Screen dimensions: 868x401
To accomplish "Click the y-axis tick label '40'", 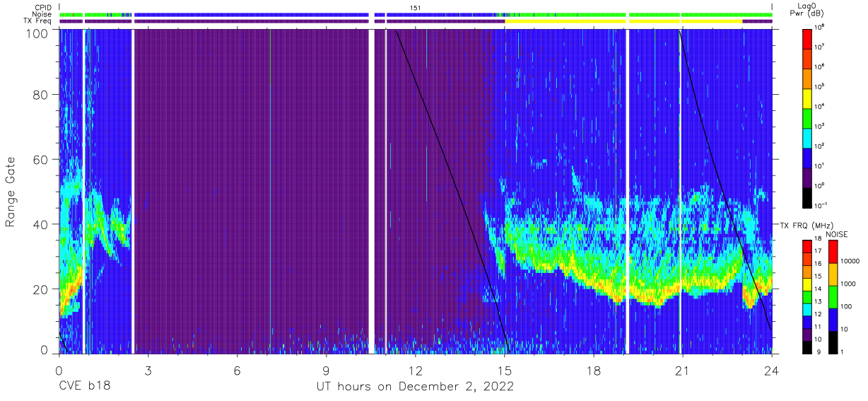I will click(42, 224).
